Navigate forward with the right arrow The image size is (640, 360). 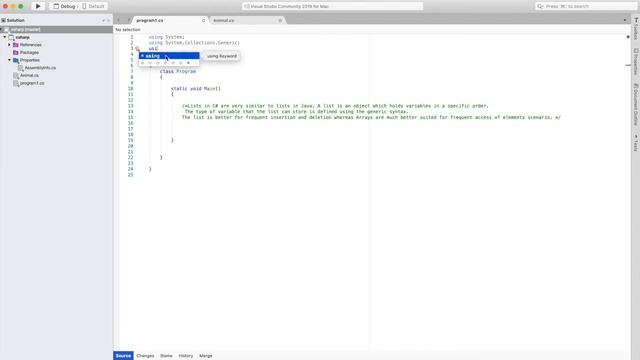(128, 20)
